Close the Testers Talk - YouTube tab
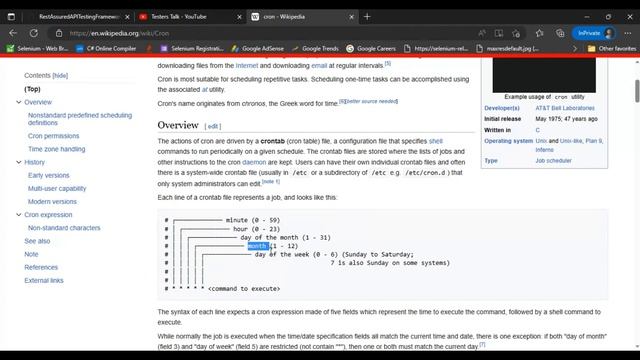This screenshot has height=360, width=640. tap(240, 17)
